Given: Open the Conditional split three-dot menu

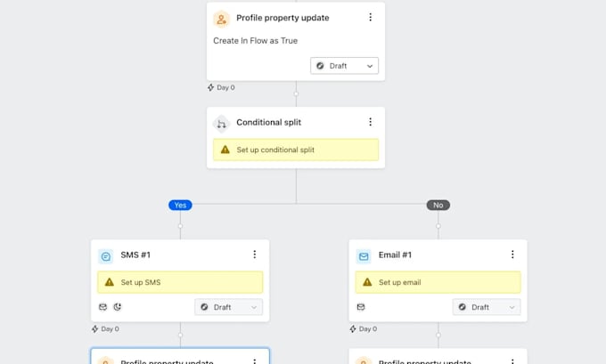Looking at the screenshot, I should click(x=370, y=122).
